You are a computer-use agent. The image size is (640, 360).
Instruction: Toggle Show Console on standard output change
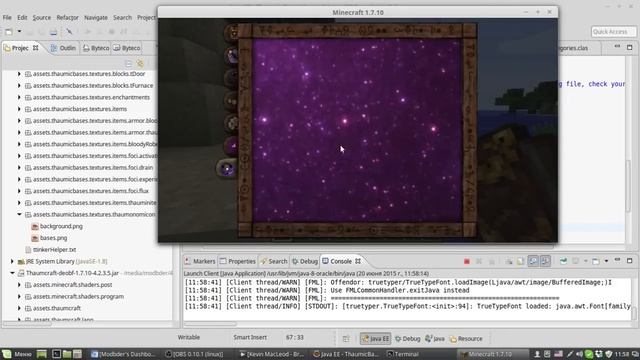point(533,261)
